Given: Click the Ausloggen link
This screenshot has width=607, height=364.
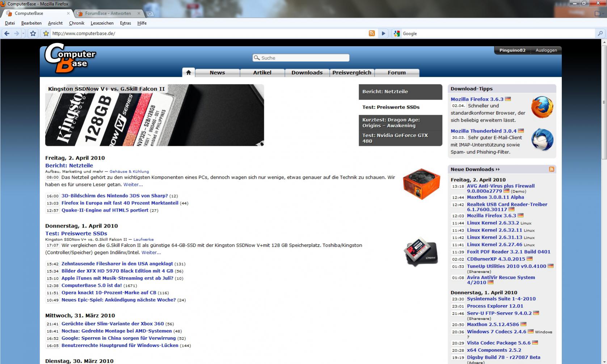Looking at the screenshot, I should (x=546, y=50).
